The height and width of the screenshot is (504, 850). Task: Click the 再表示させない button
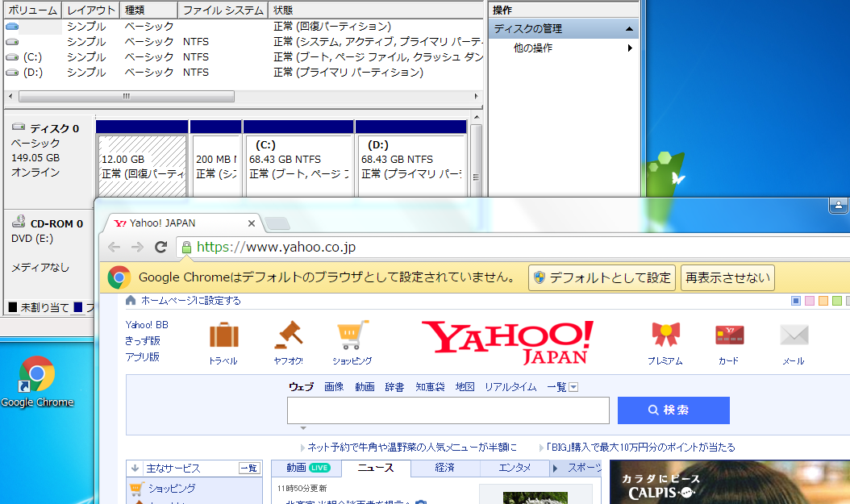[727, 278]
